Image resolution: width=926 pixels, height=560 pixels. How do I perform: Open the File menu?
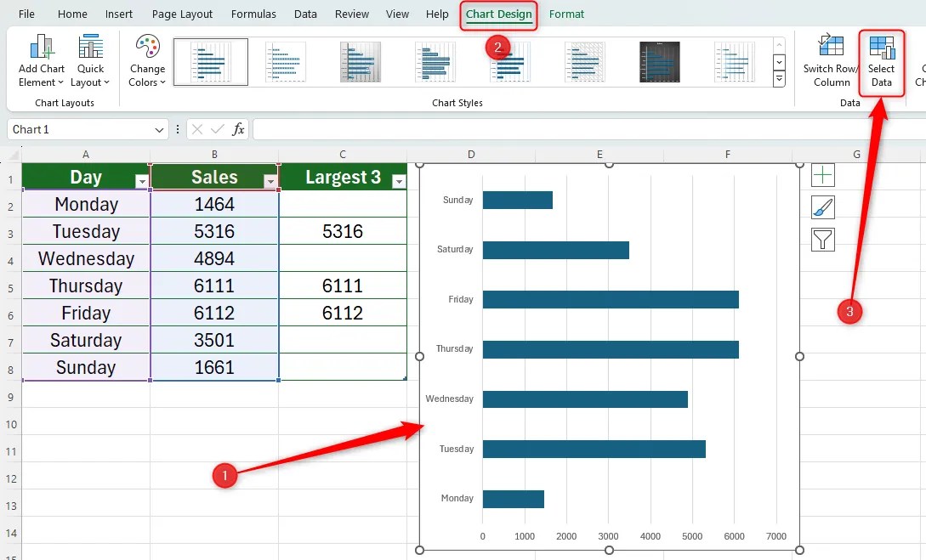(26, 14)
